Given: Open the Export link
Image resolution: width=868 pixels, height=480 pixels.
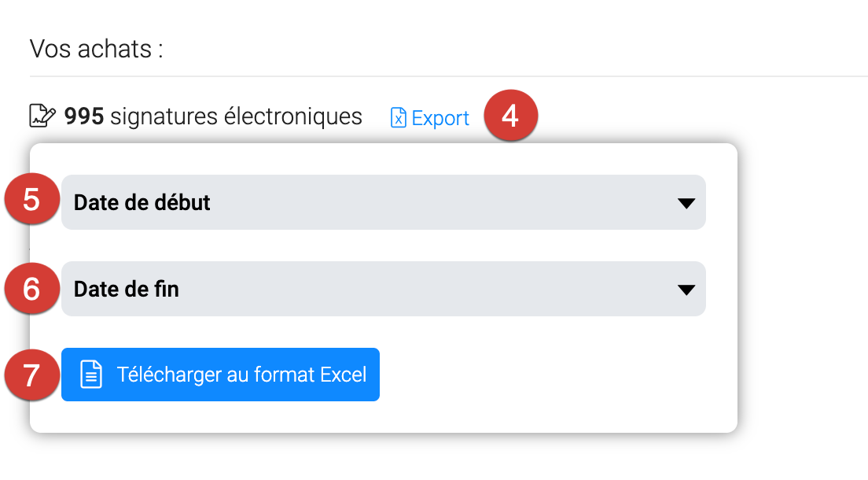Looking at the screenshot, I should 440,118.
